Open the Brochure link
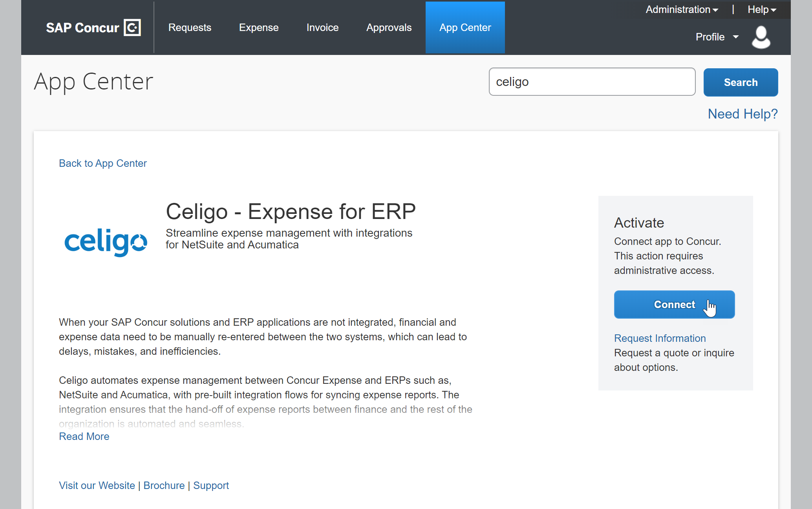 click(164, 485)
